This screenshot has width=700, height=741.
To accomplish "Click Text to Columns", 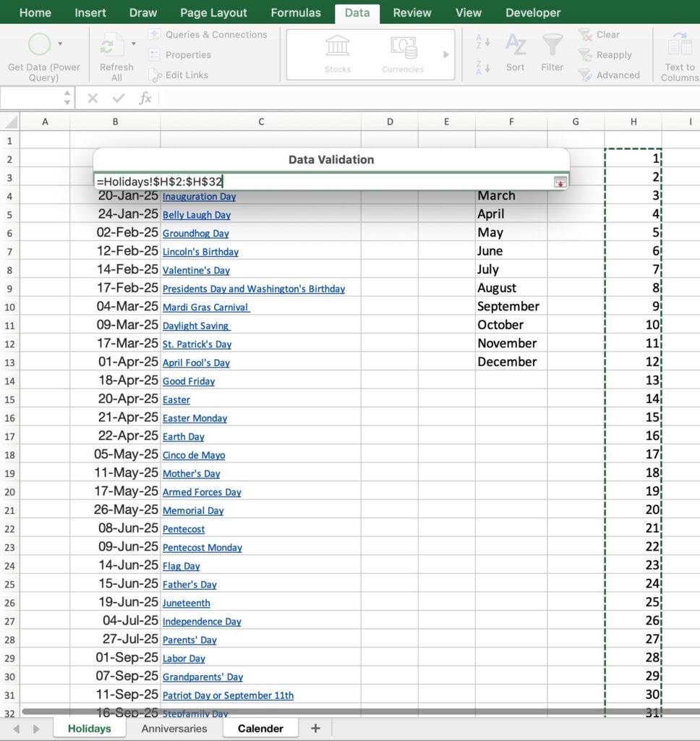I will click(x=679, y=58).
